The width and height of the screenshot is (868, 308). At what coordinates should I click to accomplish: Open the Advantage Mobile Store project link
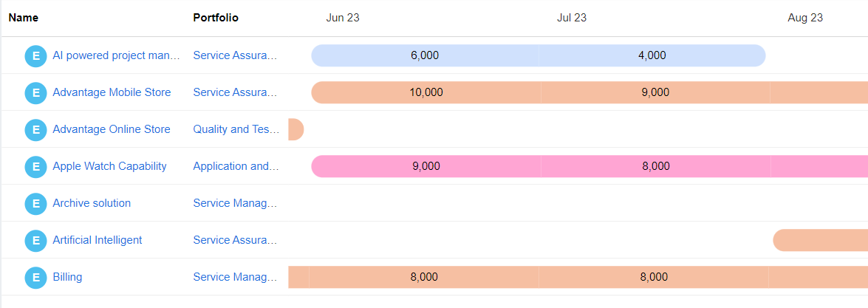click(112, 92)
